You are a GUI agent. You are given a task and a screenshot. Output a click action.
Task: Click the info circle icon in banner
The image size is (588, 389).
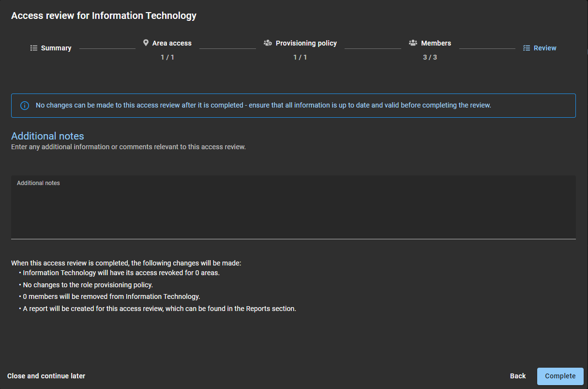[25, 106]
